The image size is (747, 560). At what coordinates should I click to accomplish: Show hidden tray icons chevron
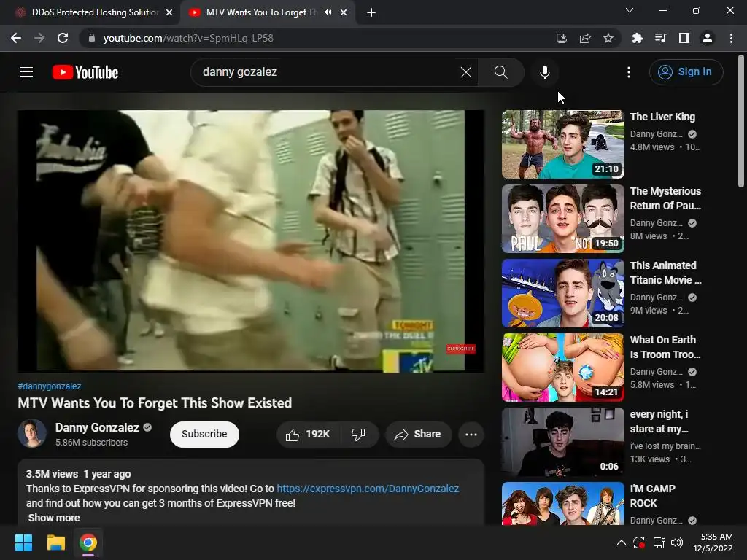pyautogui.click(x=622, y=542)
